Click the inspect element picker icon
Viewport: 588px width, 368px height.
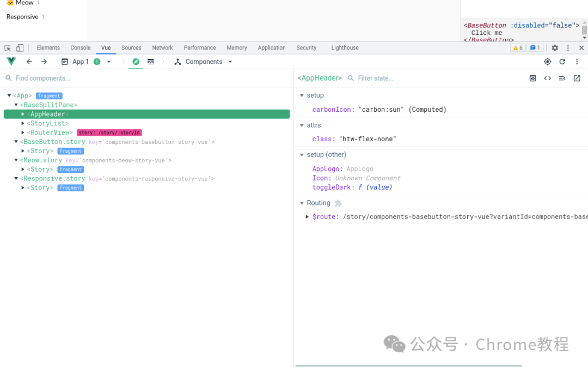[x=8, y=48]
